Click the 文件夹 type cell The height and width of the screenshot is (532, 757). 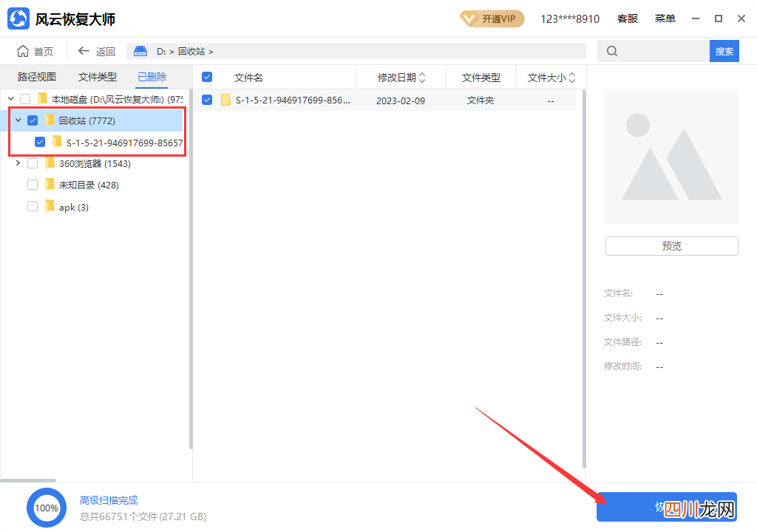point(481,100)
